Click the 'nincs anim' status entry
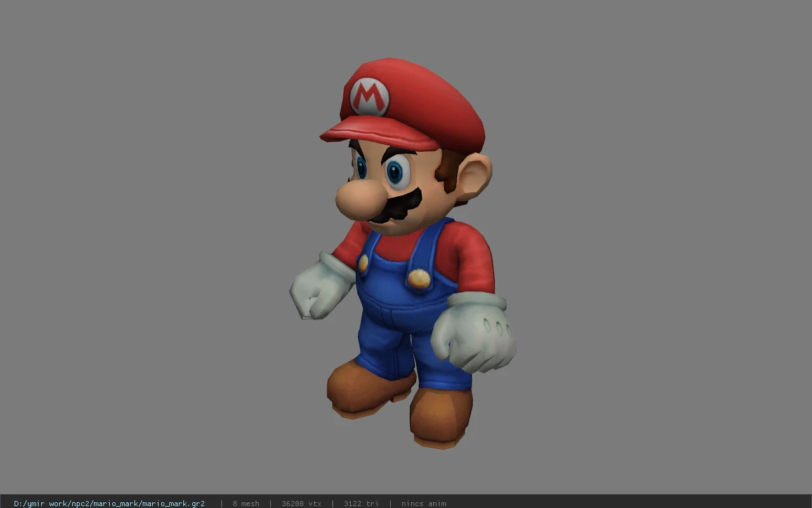 pos(424,504)
